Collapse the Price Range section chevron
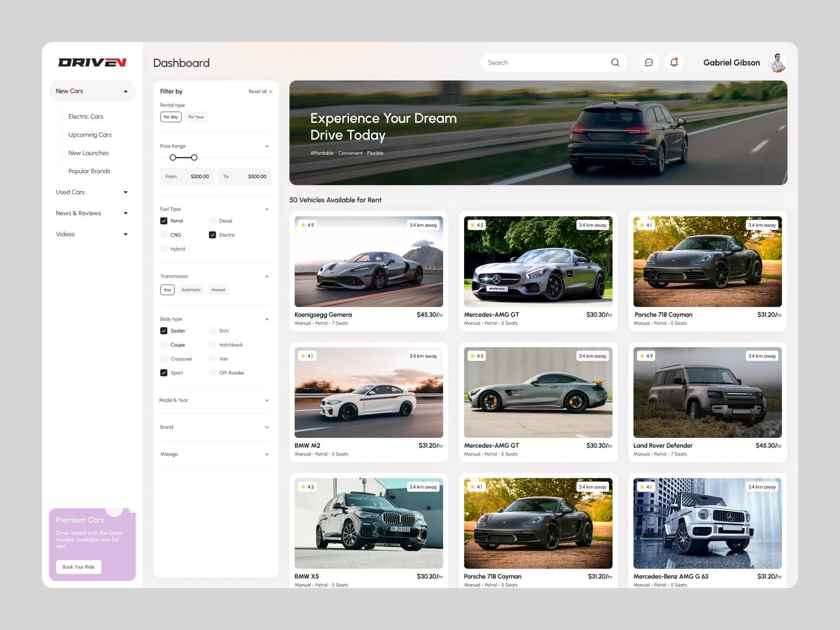The image size is (840, 630). point(267,146)
